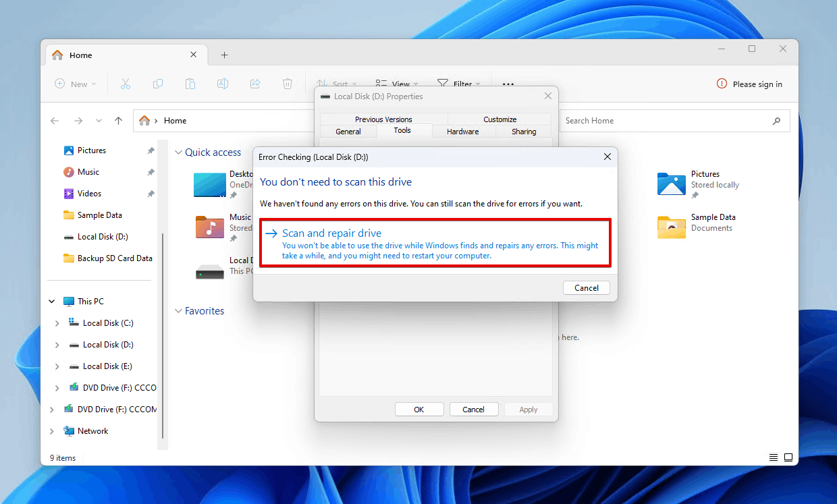Click the Cut scissors icon in toolbar
Viewport: 837px width, 504px height.
(125, 84)
